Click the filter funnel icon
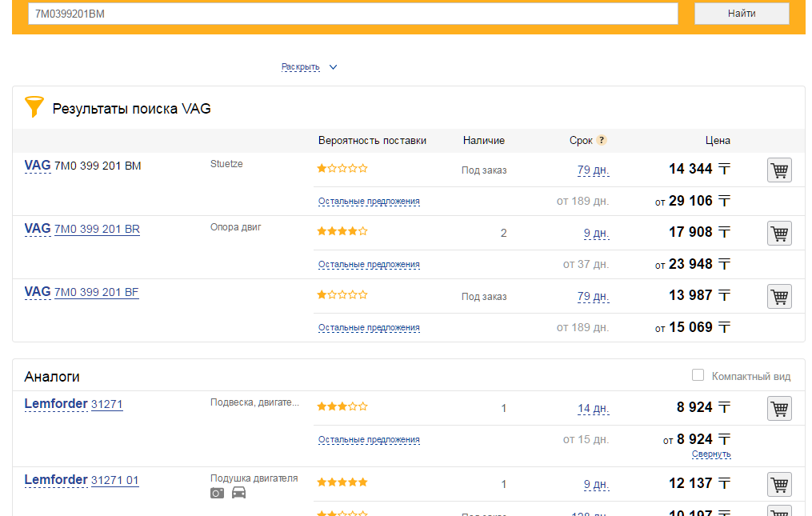This screenshot has height=516, width=812. [x=34, y=107]
